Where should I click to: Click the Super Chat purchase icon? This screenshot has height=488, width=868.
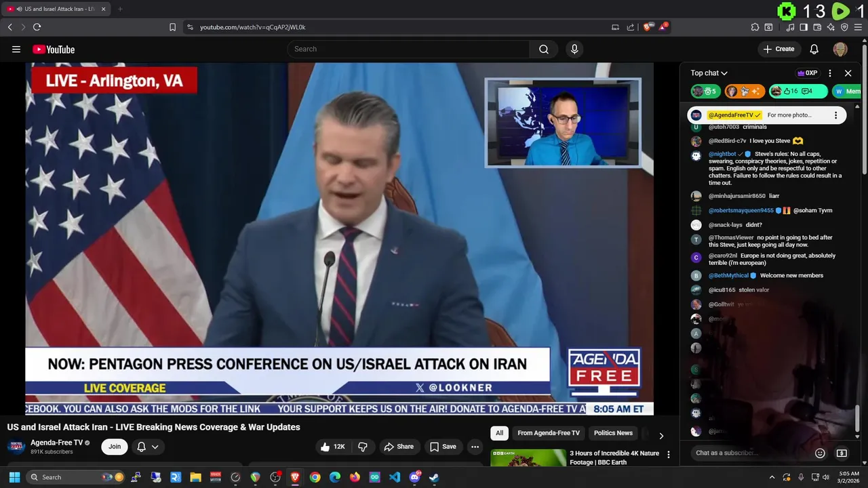(x=842, y=453)
